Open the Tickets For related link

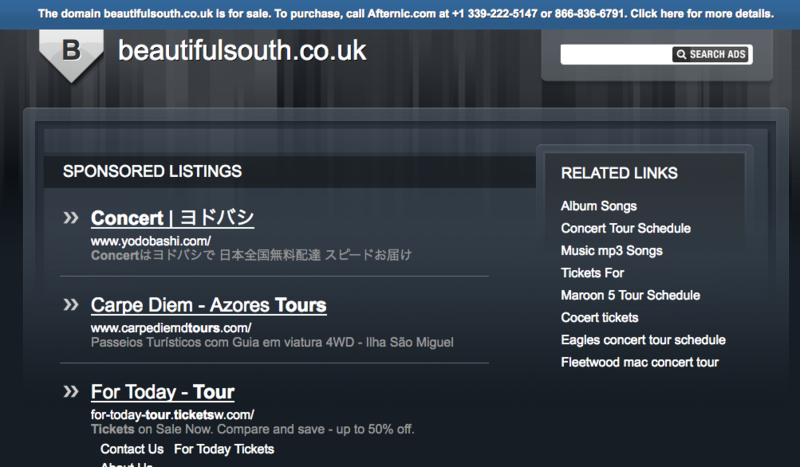[x=592, y=273]
